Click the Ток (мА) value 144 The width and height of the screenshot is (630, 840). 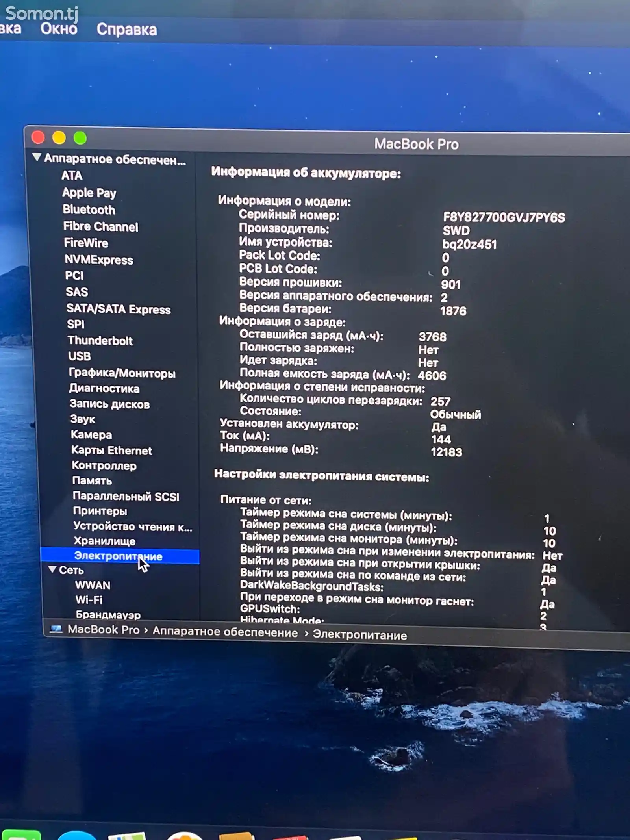[441, 439]
